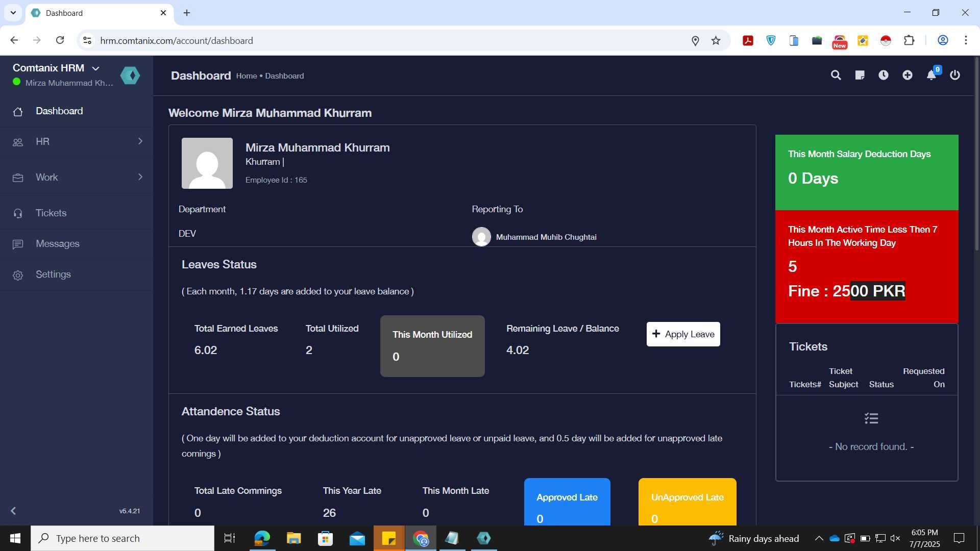The image size is (980, 551).
Task: Open notifications bell with badge 9
Action: (x=932, y=75)
